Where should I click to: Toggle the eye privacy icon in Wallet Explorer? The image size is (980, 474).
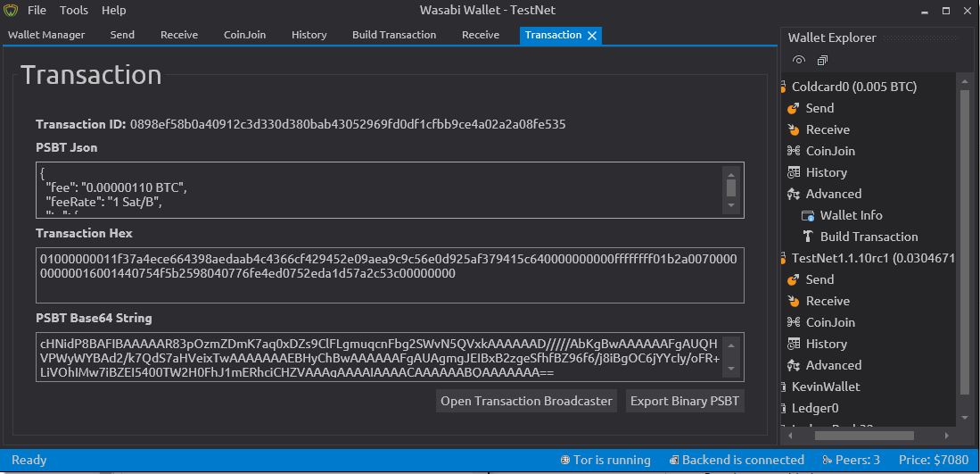[x=799, y=60]
